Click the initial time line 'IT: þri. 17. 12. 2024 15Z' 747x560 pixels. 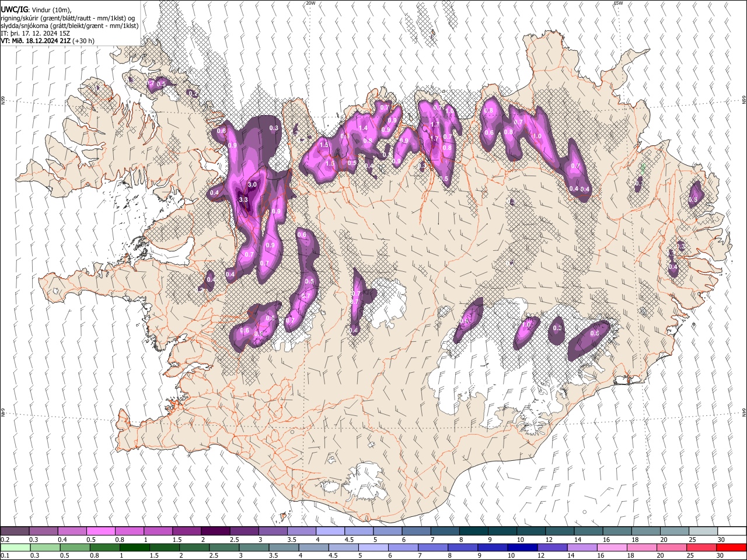[x=34, y=33]
